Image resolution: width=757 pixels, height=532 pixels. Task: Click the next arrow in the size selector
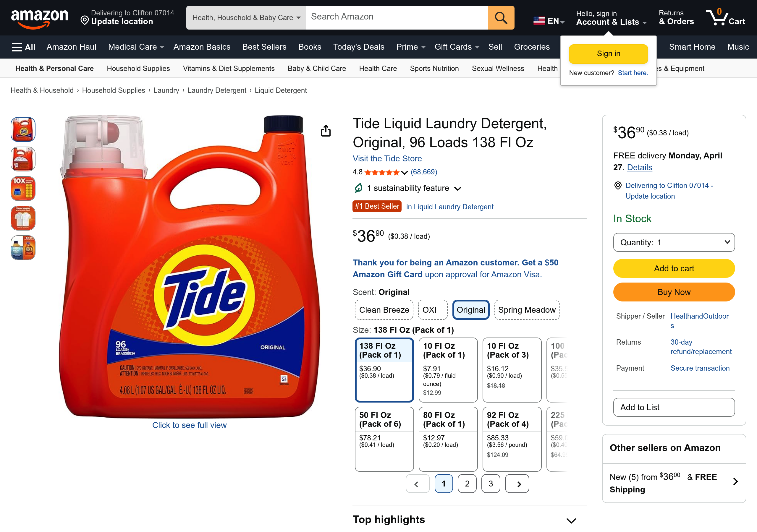point(517,484)
